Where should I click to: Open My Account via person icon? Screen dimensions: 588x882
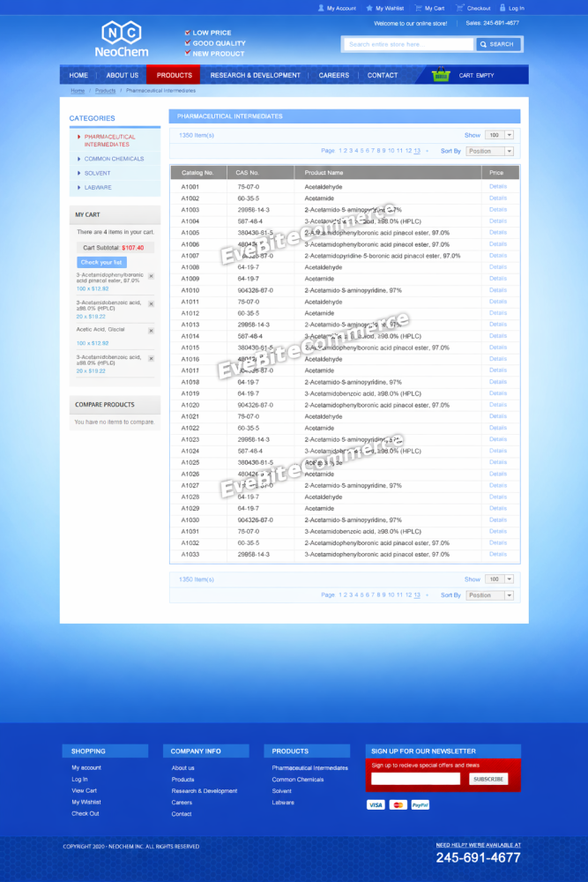click(321, 8)
